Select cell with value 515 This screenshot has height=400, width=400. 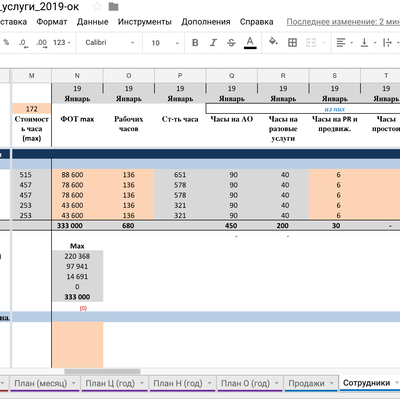32,175
